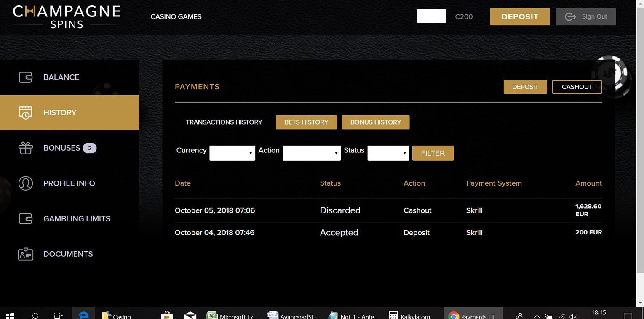
Task: Click the Deposit action cell in table
Action: point(417,233)
